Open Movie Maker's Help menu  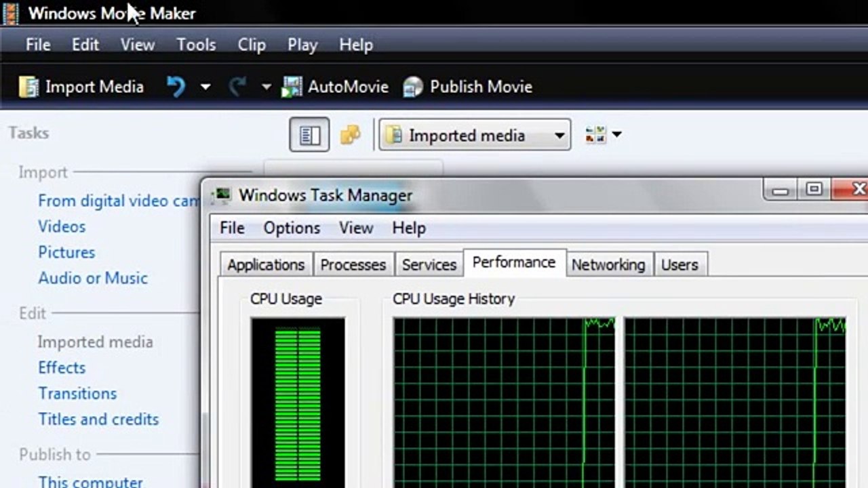pyautogui.click(x=356, y=45)
